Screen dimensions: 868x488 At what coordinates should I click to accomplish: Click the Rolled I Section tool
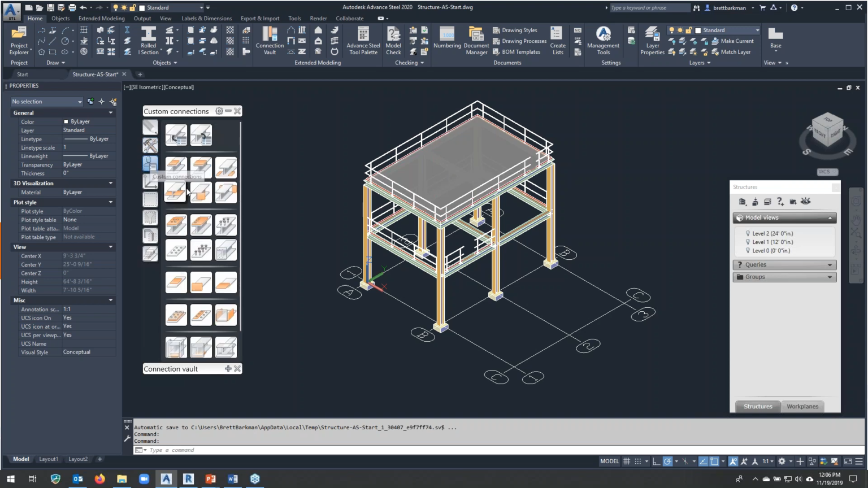[x=149, y=41]
